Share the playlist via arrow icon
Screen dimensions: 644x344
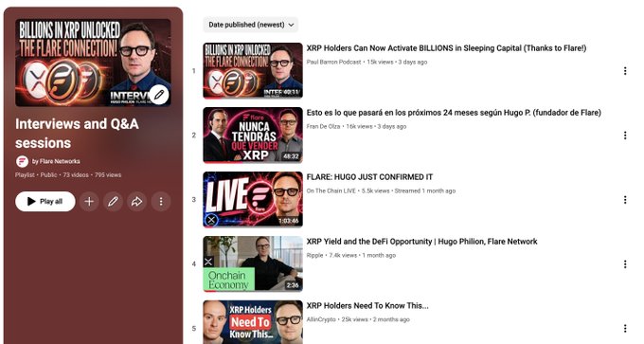136,202
